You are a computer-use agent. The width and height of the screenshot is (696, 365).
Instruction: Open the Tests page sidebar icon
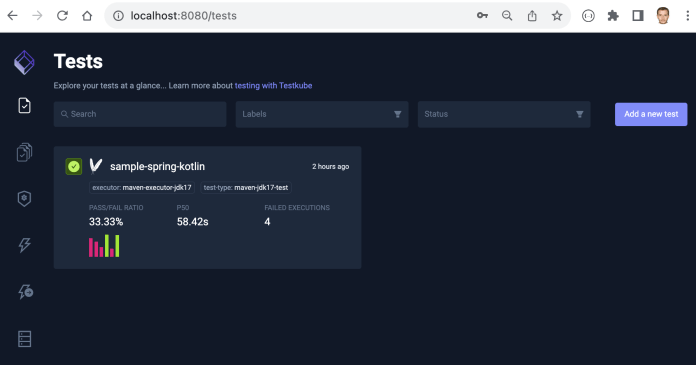coord(24,106)
